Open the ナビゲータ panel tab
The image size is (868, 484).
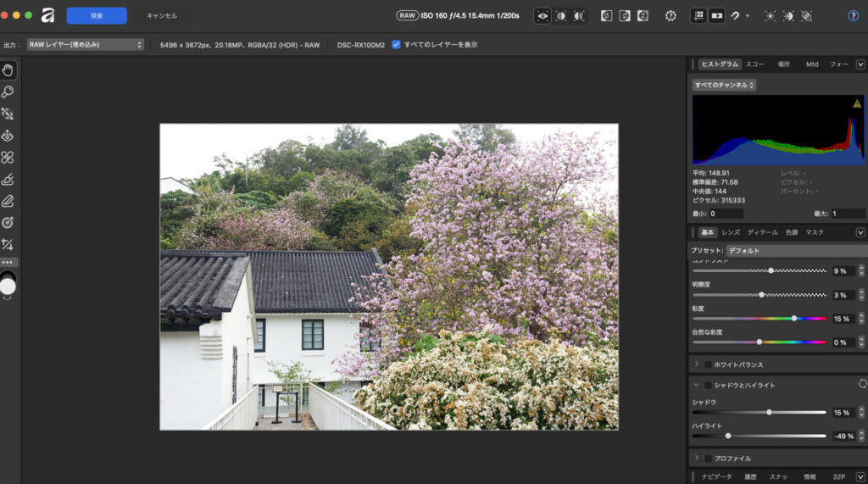point(716,477)
